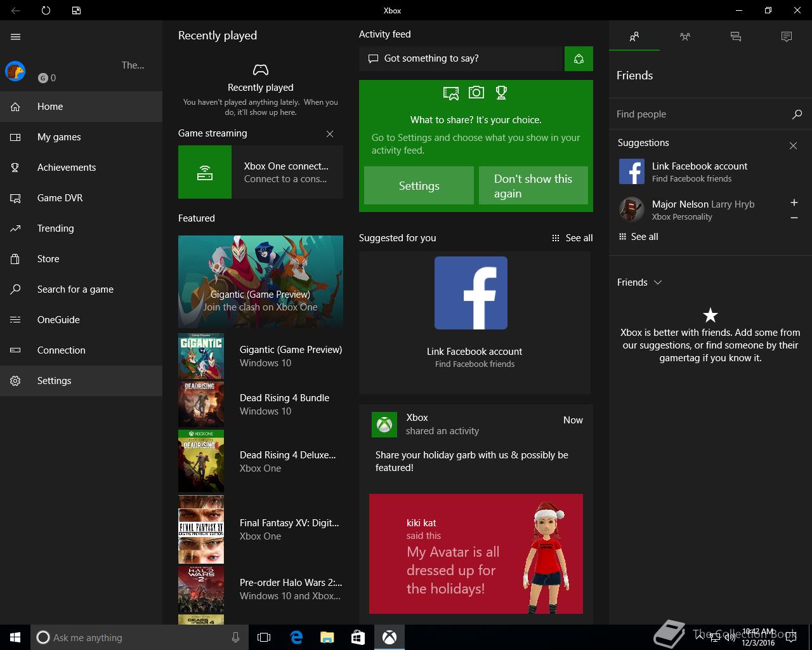The height and width of the screenshot is (650, 812).
Task: Click the back arrow in title bar
Action: tap(16, 11)
